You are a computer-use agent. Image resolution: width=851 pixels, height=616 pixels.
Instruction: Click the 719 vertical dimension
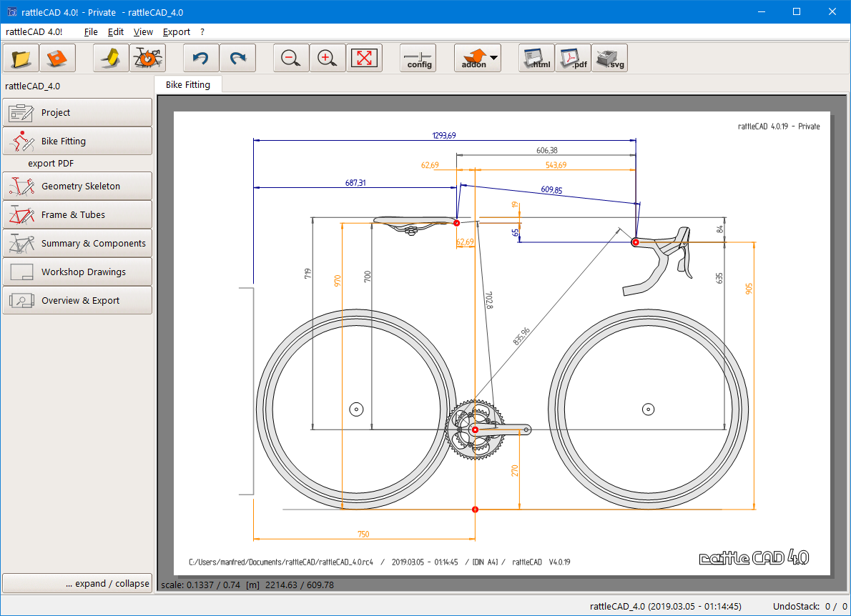click(x=308, y=273)
